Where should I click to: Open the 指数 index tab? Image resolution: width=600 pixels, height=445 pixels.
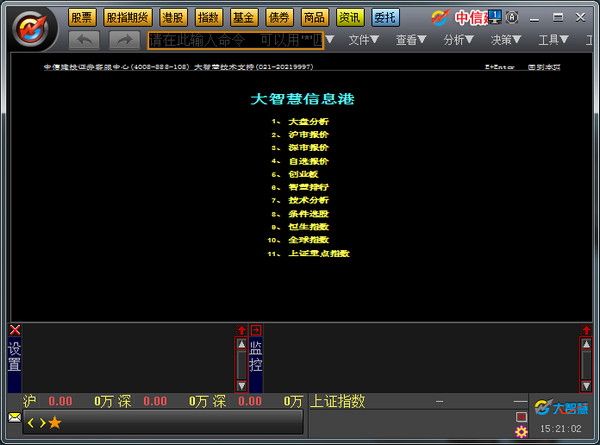point(209,18)
